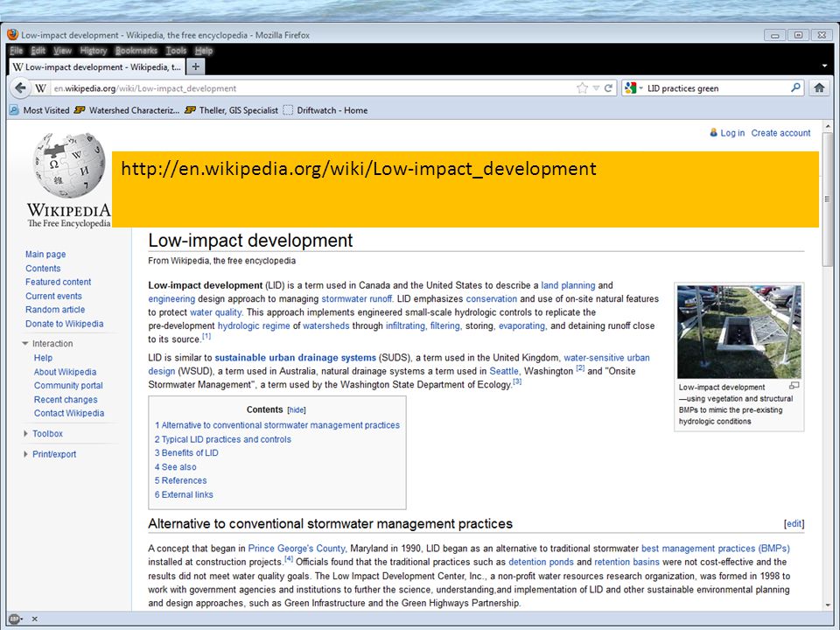Follow the stormwater runoff link
The image size is (840, 630).
click(357, 299)
